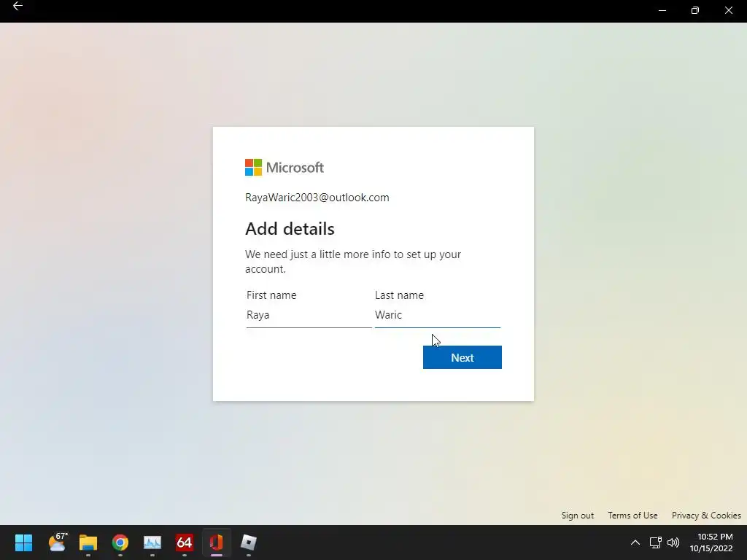This screenshot has width=747, height=560.
Task: Click the Add details heading
Action: [290, 229]
